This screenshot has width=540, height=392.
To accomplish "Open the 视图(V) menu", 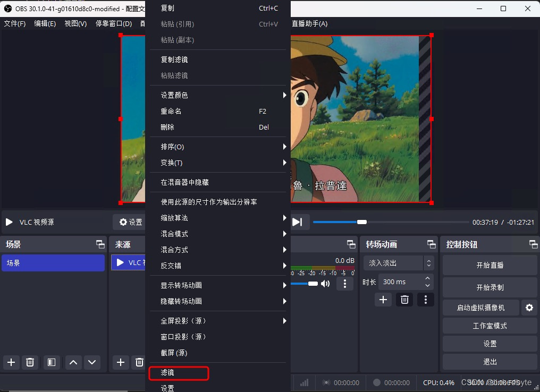I will coord(75,23).
